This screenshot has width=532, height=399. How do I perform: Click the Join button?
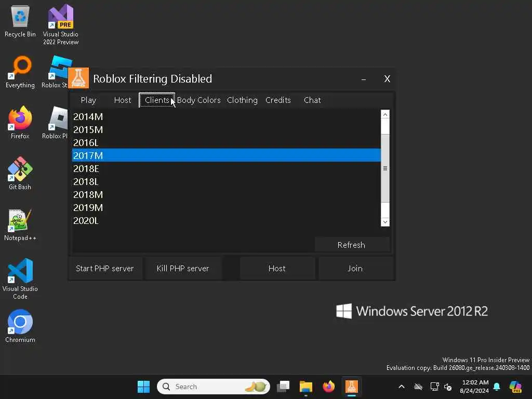[355, 269]
